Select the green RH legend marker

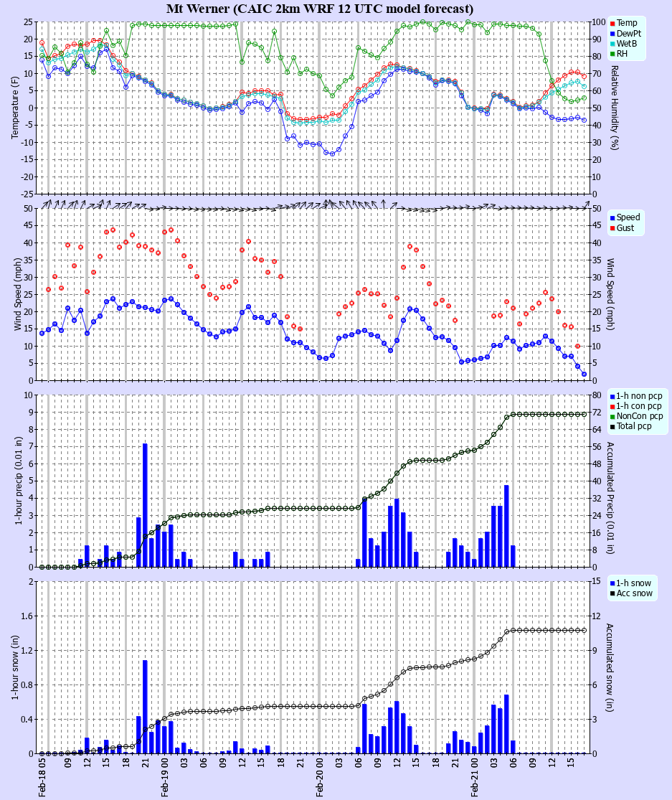612,54
